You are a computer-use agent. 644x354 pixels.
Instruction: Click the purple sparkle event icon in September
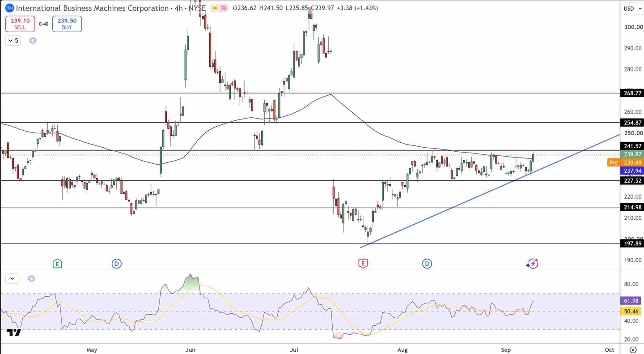(532, 264)
